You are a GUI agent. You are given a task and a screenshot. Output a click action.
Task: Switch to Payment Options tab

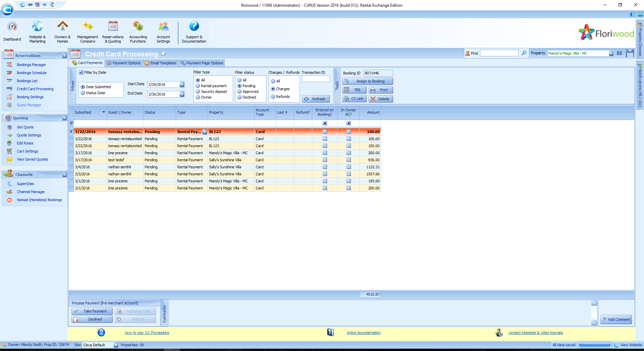click(x=123, y=63)
